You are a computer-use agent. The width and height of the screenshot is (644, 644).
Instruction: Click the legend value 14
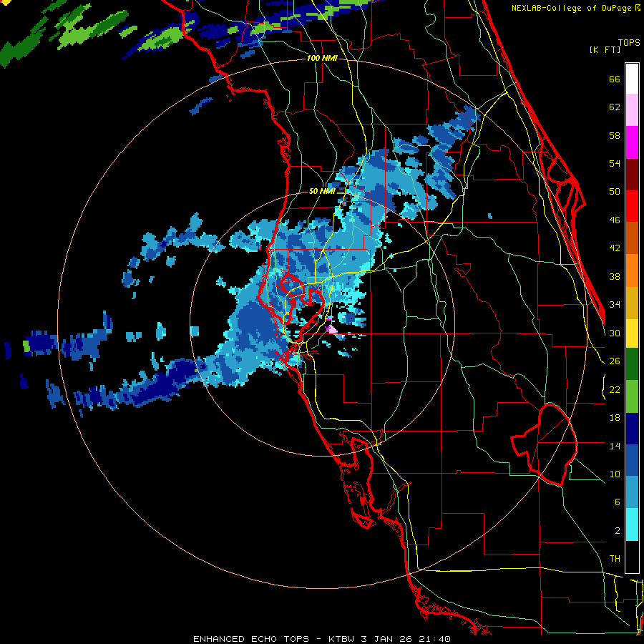tap(615, 446)
